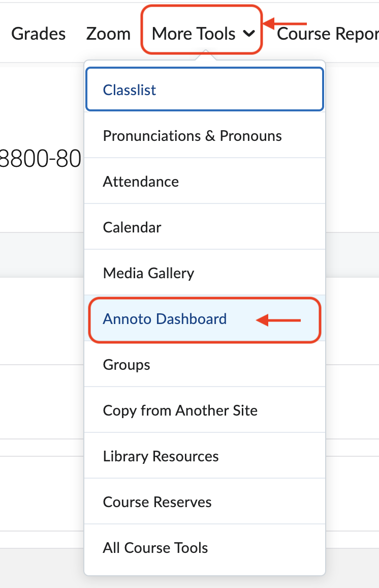The height and width of the screenshot is (588, 379).
Task: Open the Media Gallery
Action: (x=148, y=273)
